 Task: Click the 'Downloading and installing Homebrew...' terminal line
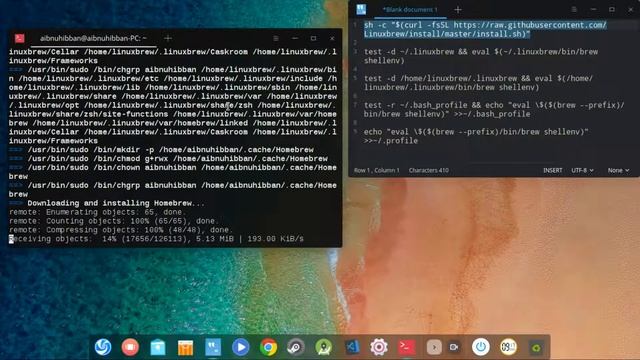point(116,203)
